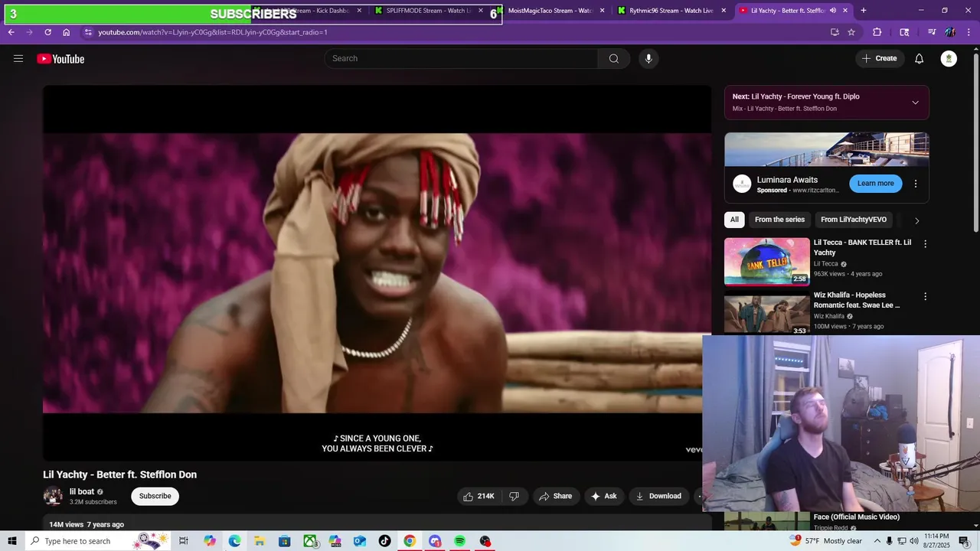
Task: Pause the video by clicking the player
Action: [x=377, y=273]
